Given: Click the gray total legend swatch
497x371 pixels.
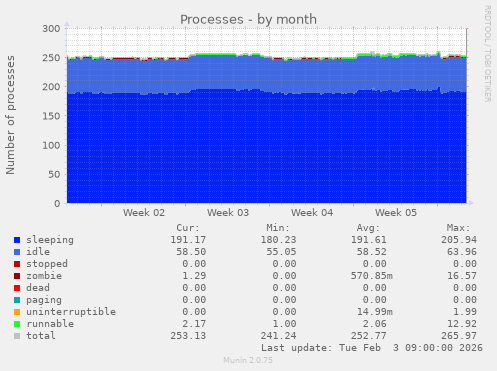Looking at the screenshot, I should pos(17,336).
